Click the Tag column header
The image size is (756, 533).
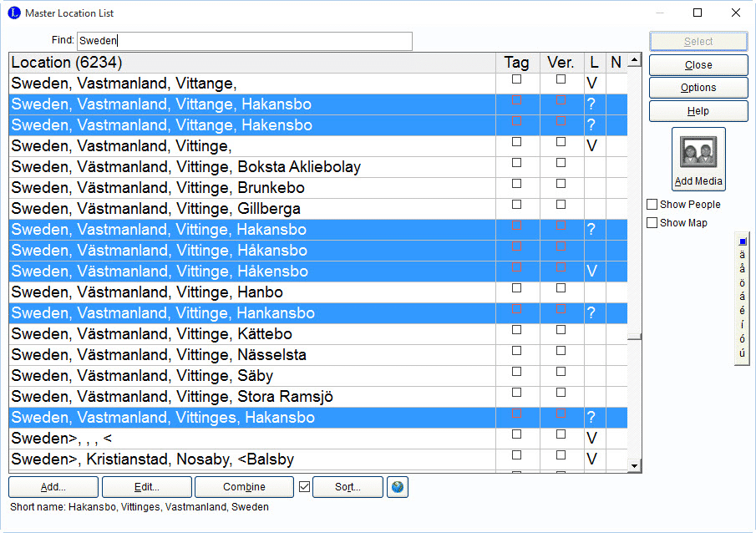[x=518, y=63]
